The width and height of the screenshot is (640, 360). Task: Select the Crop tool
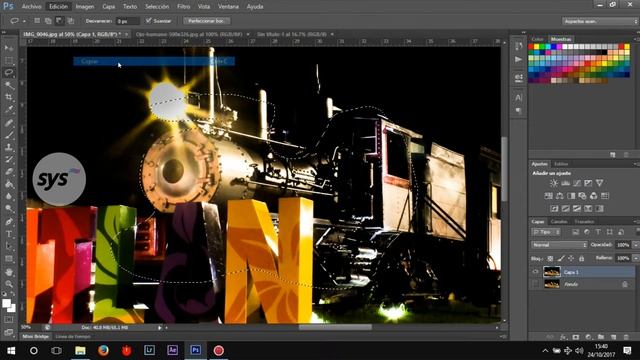pos(9,97)
